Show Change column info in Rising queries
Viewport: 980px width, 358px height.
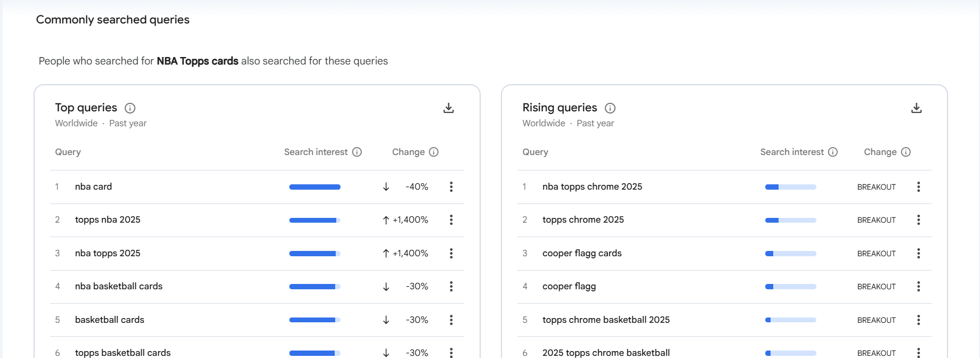(906, 152)
